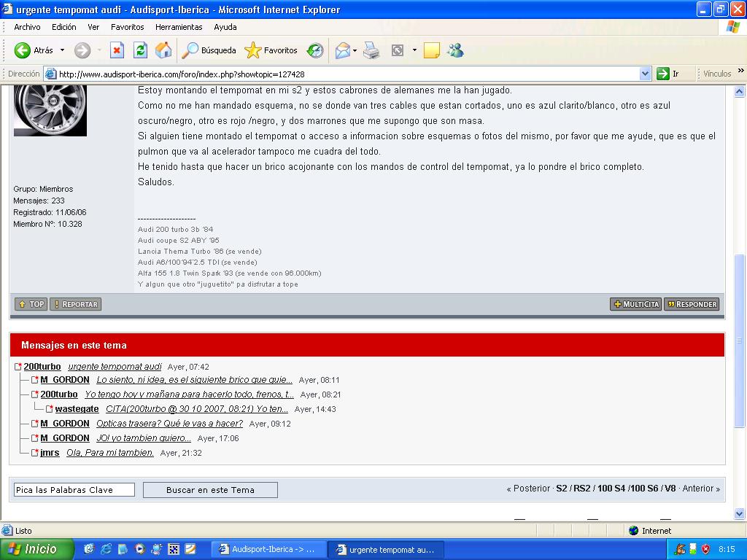Go back with the Atrás arrow icon
Screen dimensions: 747x560
(x=22, y=50)
